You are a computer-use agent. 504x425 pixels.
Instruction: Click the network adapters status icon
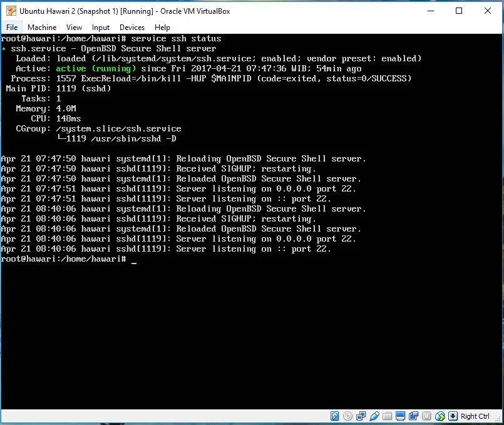[x=361, y=416]
